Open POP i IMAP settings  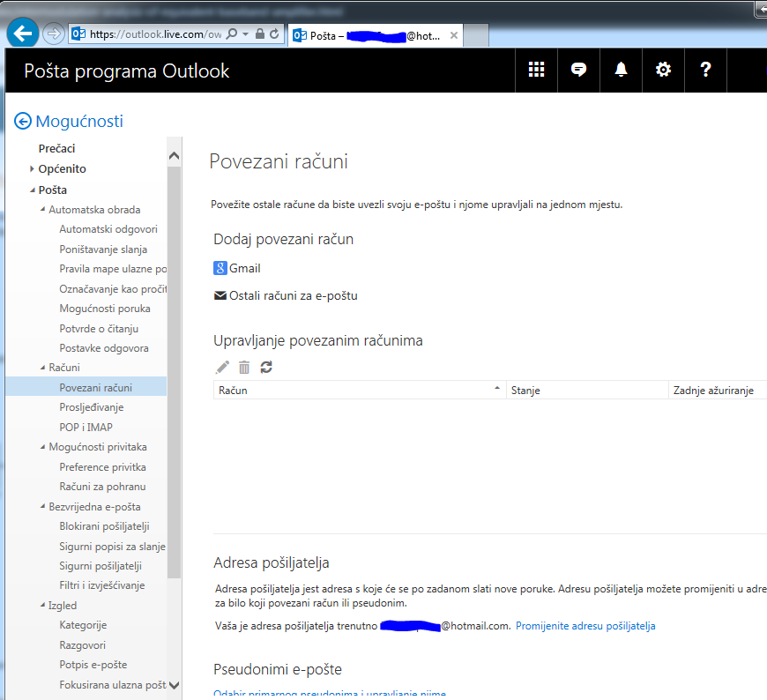point(86,427)
